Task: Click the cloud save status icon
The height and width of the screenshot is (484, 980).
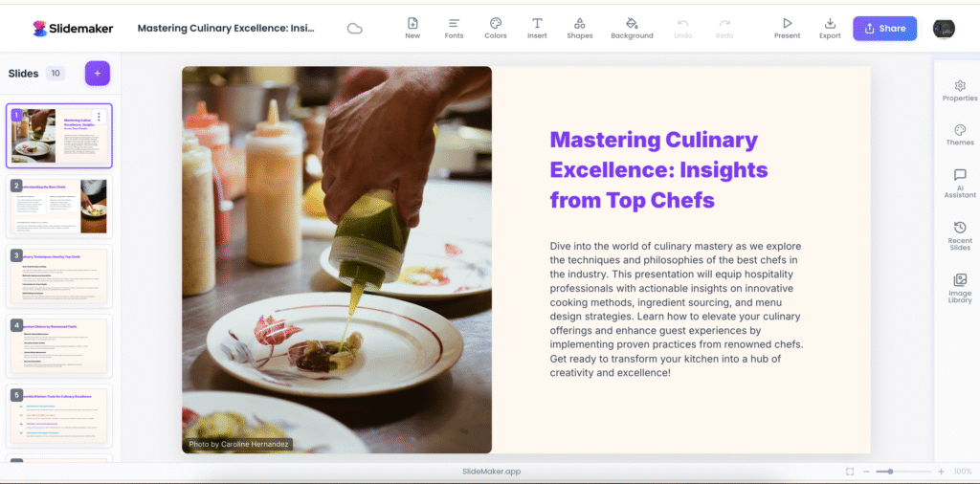Action: click(355, 29)
